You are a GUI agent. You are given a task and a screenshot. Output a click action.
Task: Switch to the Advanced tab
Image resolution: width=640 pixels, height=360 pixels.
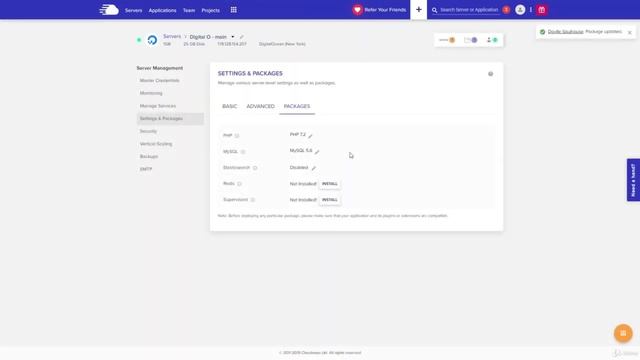click(x=260, y=106)
